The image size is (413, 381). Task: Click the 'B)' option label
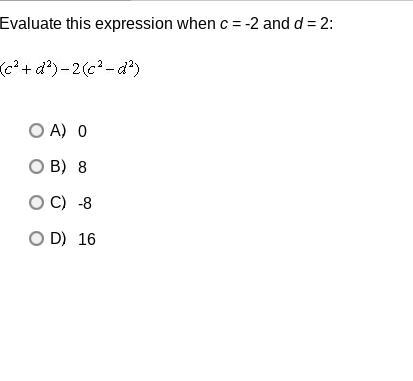click(58, 166)
